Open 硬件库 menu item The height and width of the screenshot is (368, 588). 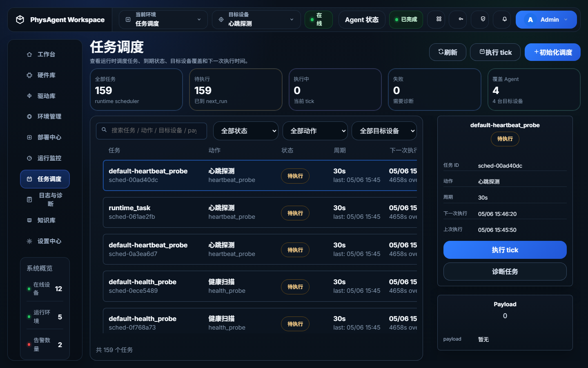tap(45, 75)
